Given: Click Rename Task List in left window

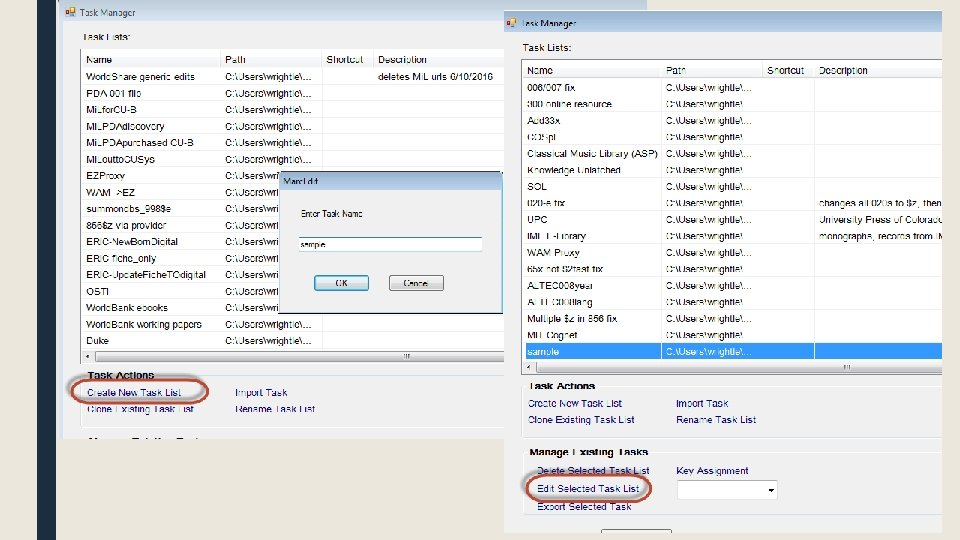Looking at the screenshot, I should (275, 409).
